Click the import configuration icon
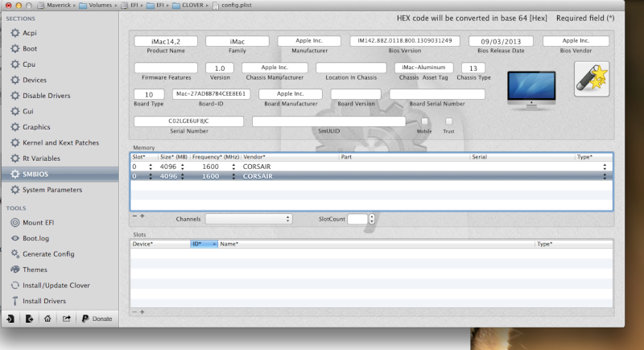The height and width of the screenshot is (350, 644). (x=10, y=319)
